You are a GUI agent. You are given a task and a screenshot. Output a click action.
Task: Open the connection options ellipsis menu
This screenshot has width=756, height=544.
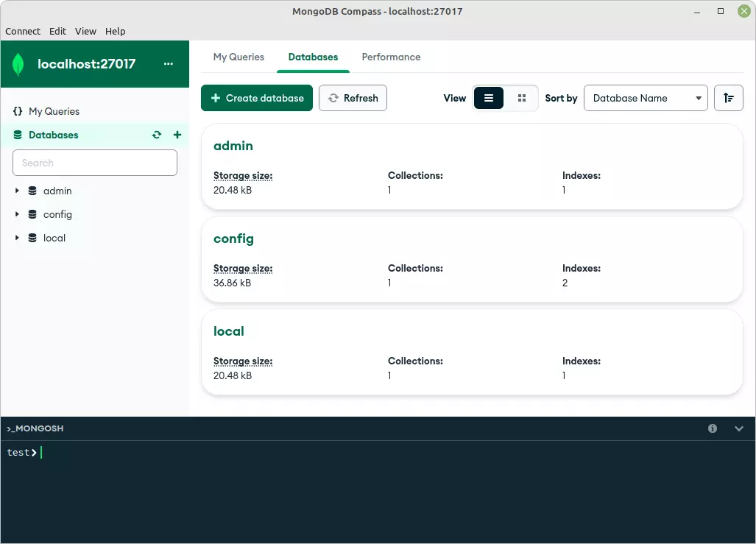[x=169, y=63]
